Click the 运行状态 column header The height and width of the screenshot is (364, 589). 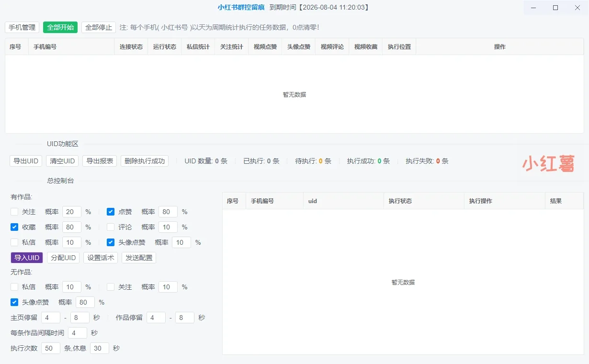(x=165, y=47)
